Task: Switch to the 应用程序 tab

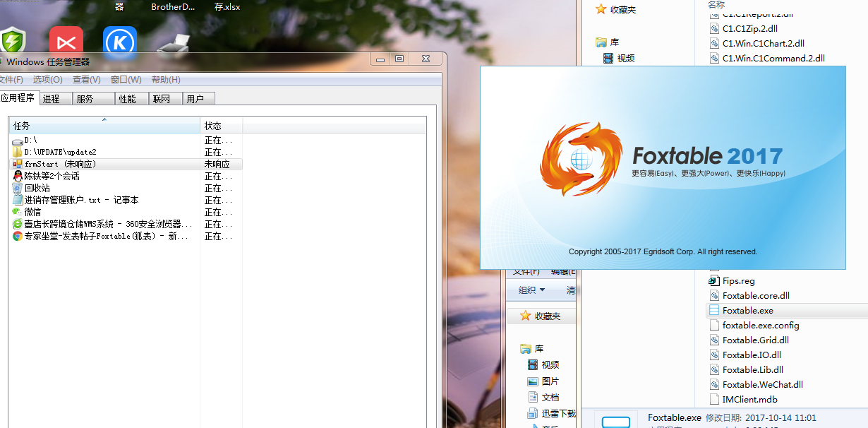Action: tap(18, 98)
